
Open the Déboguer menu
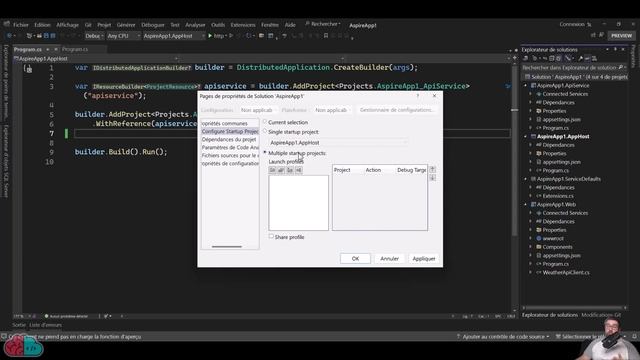point(153,25)
